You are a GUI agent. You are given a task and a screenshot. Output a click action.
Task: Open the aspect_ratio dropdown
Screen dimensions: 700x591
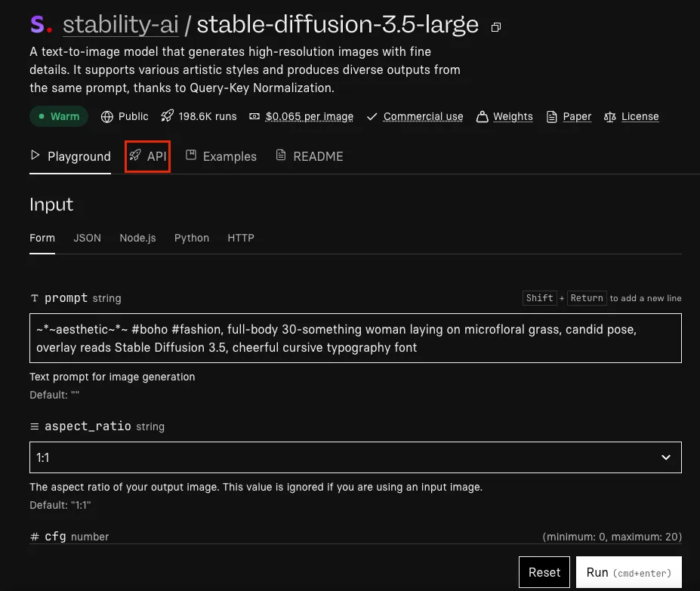[x=355, y=457]
